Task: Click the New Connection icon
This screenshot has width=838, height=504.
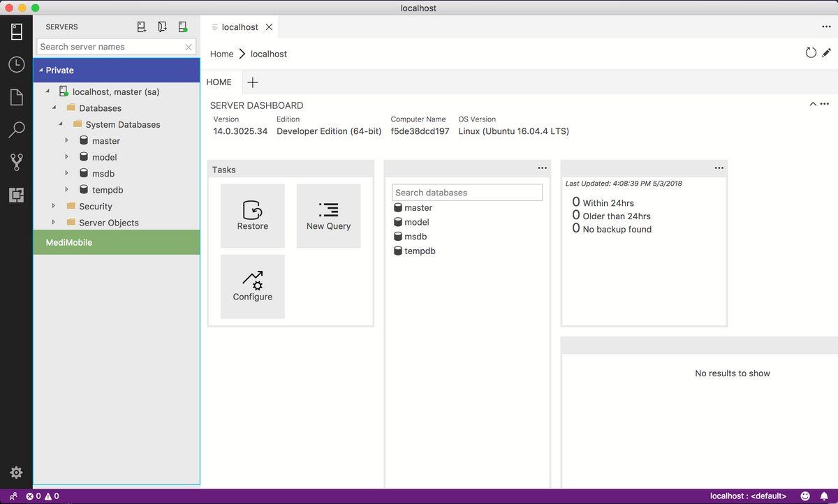Action: click(x=142, y=27)
